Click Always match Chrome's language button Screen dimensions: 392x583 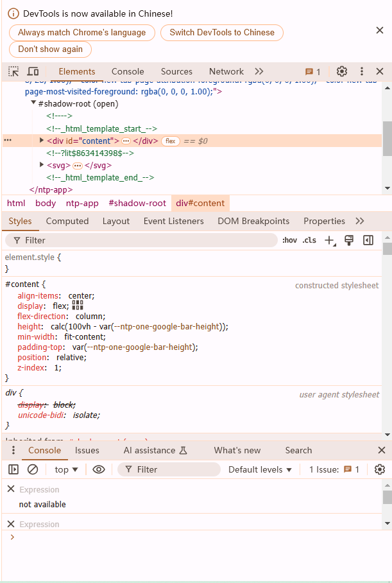click(x=81, y=32)
